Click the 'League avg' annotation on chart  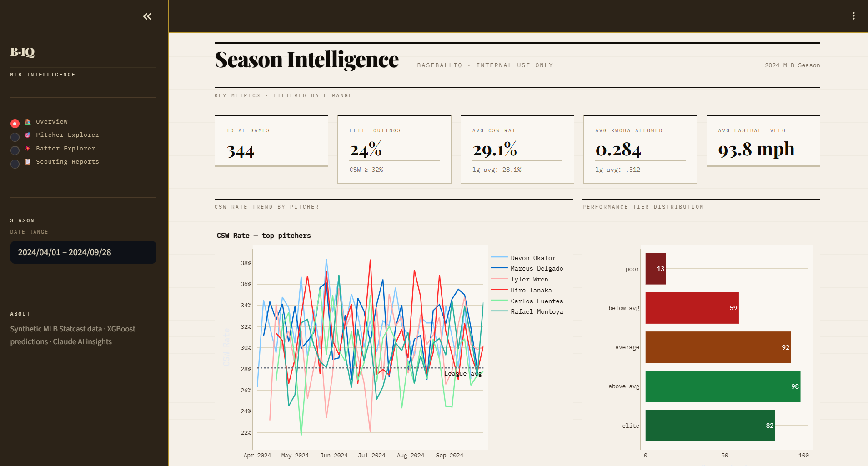[x=463, y=374]
